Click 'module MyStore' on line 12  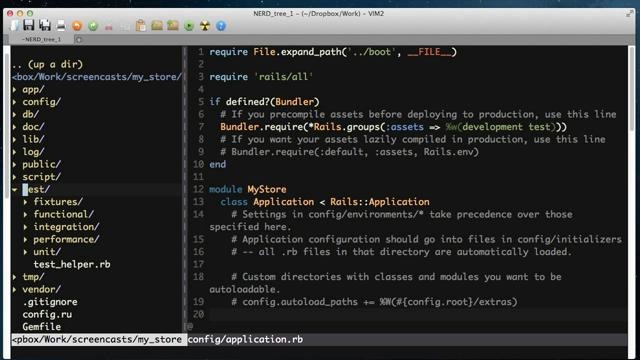coord(248,189)
